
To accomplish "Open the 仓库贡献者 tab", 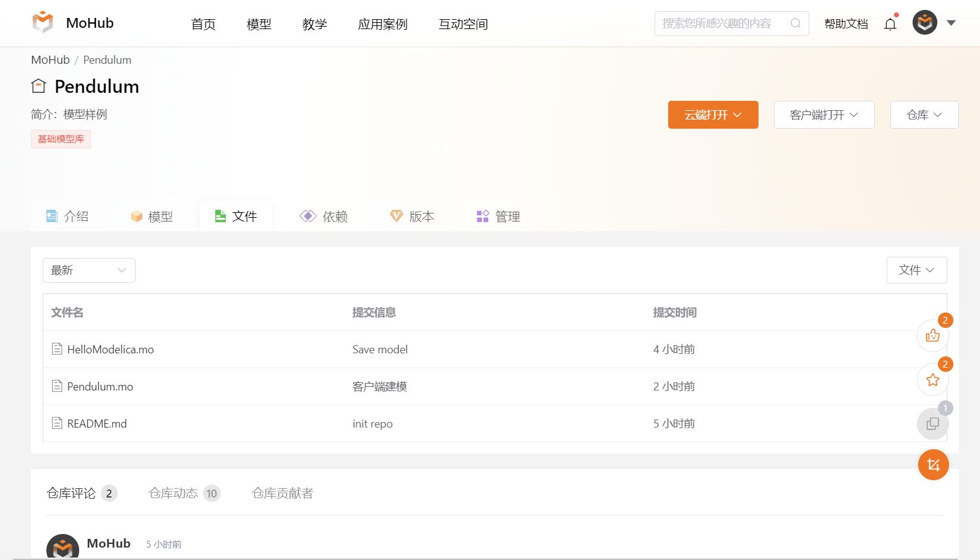I will coord(283,493).
